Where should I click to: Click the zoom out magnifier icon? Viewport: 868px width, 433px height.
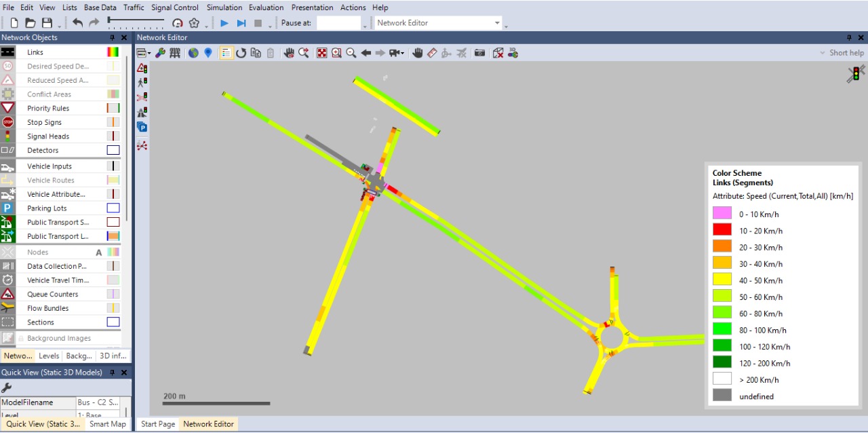point(351,53)
